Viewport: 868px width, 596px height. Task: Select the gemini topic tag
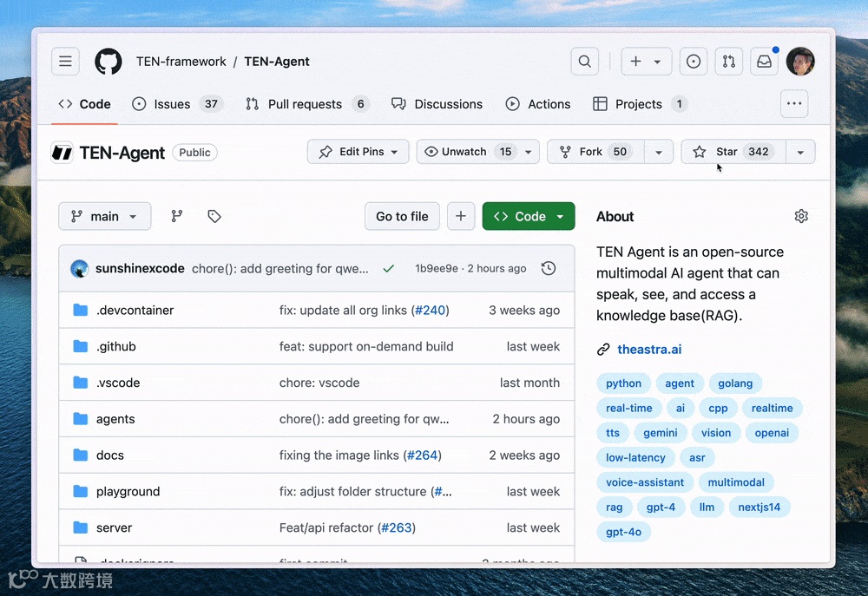(660, 433)
